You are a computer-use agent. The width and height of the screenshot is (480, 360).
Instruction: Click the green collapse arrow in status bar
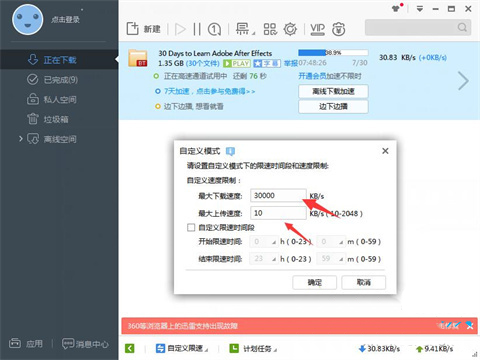point(130,349)
